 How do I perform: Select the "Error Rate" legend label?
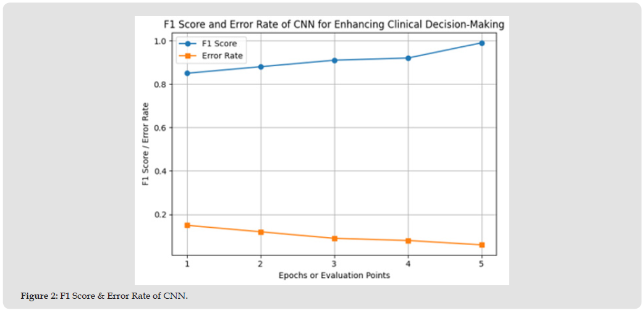[x=222, y=56]
